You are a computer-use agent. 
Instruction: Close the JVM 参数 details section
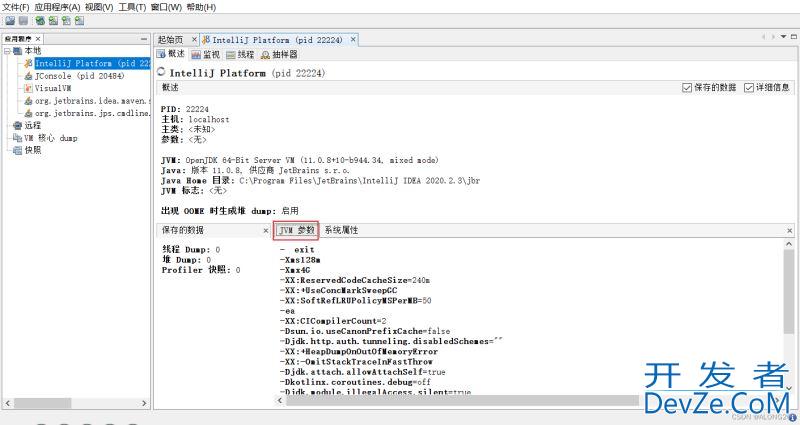789,231
